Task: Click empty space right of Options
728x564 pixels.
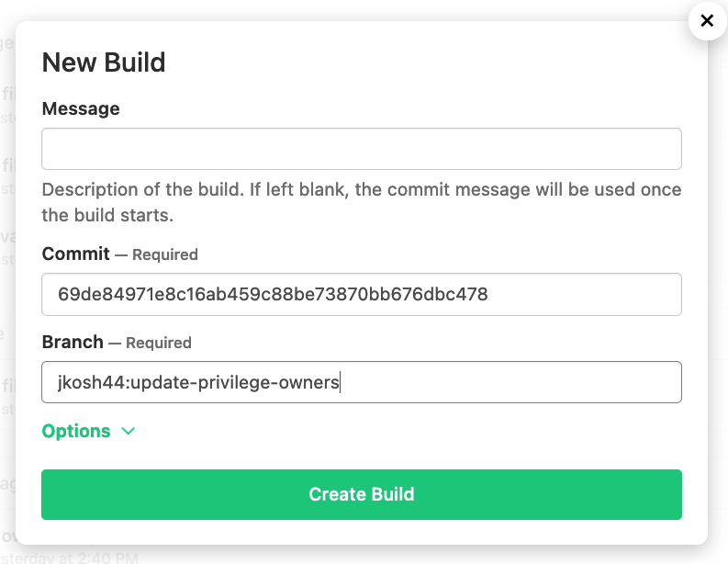Action: pos(409,431)
